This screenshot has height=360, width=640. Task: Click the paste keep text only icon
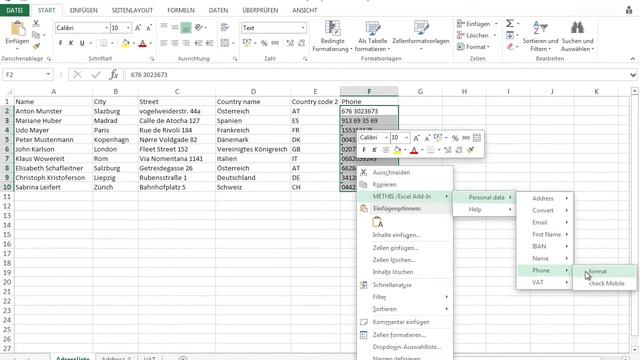point(378,222)
